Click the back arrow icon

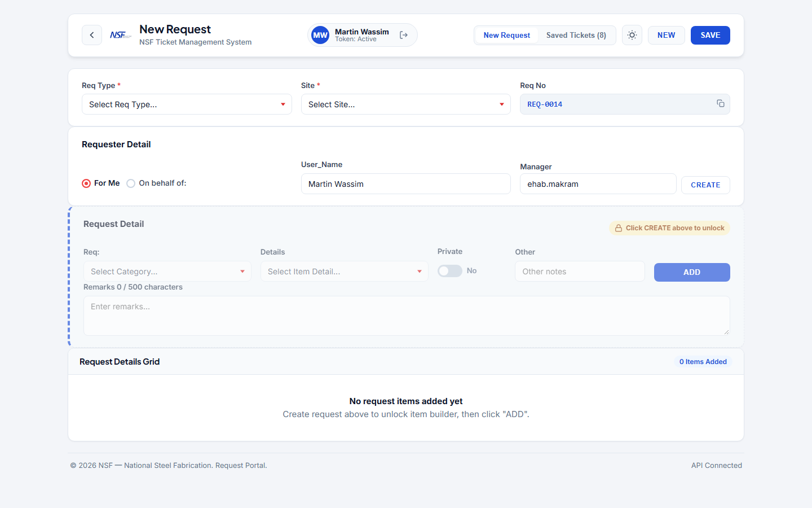pyautogui.click(x=92, y=35)
